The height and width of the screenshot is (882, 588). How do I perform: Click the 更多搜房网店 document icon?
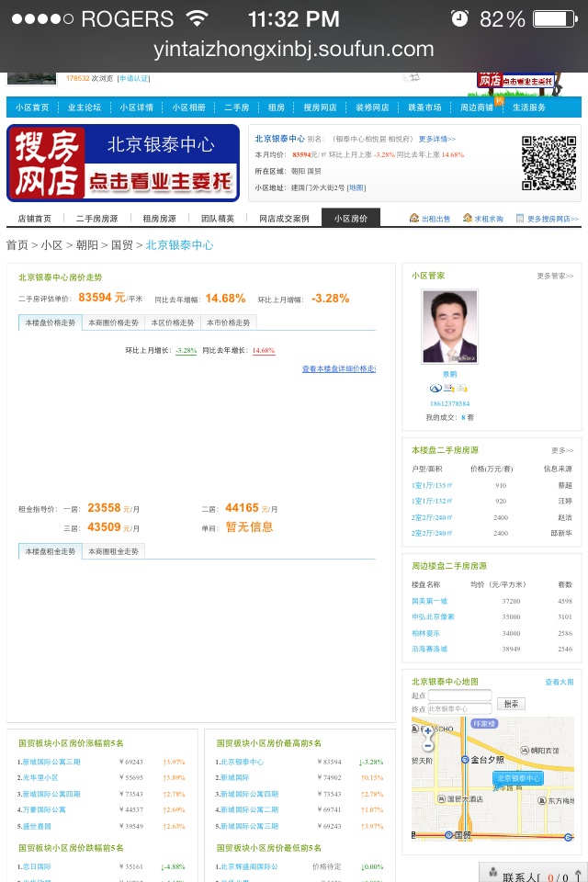pos(520,219)
